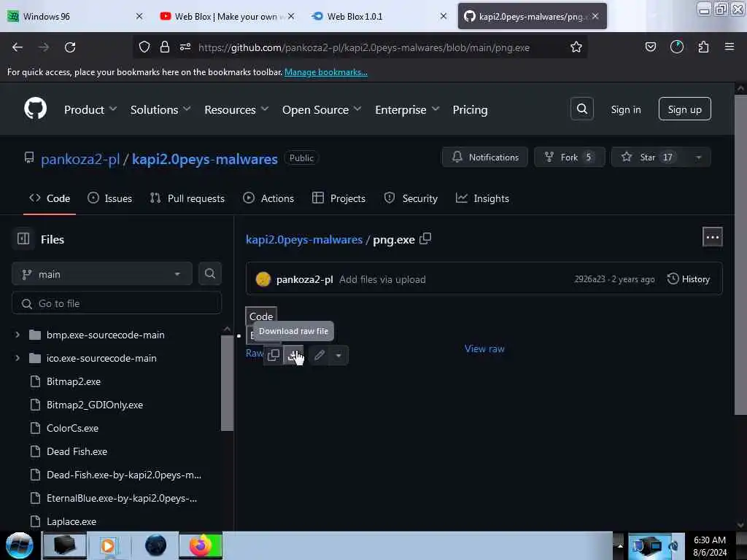The image size is (747, 560).
Task: Collapse the Files side panel icon
Action: click(x=23, y=238)
